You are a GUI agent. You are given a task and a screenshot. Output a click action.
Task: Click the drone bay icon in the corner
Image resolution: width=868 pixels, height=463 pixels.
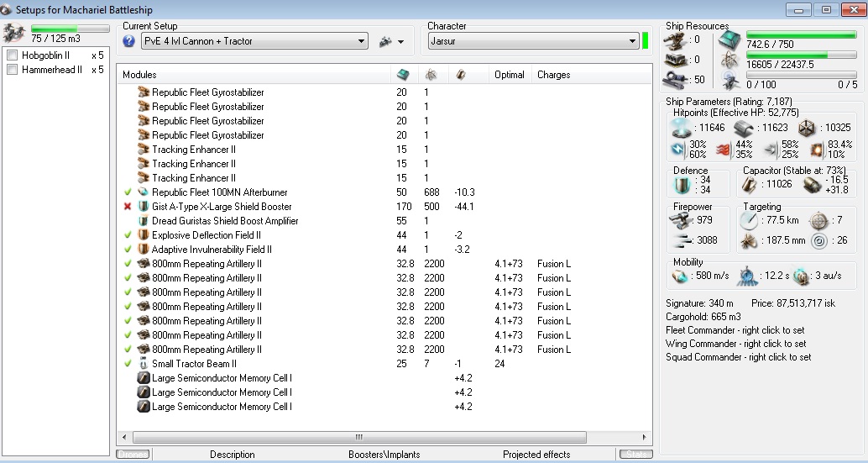[x=13, y=33]
